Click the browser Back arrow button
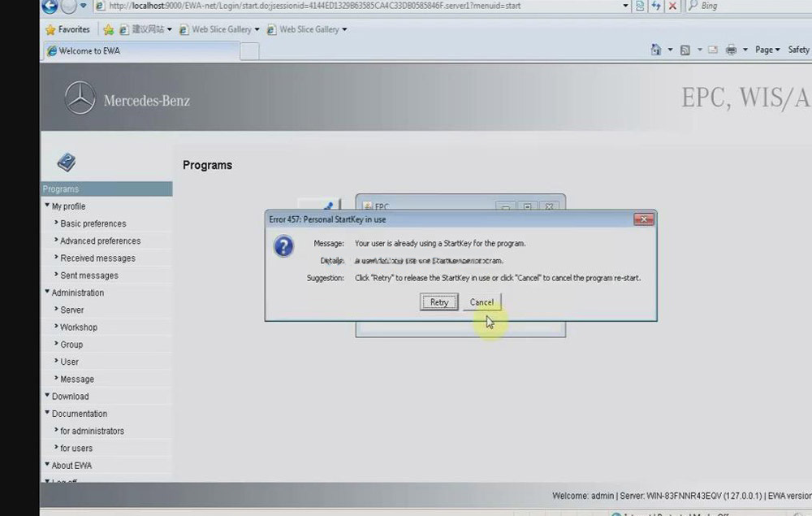Image resolution: width=812 pixels, height=516 pixels. tap(50, 6)
